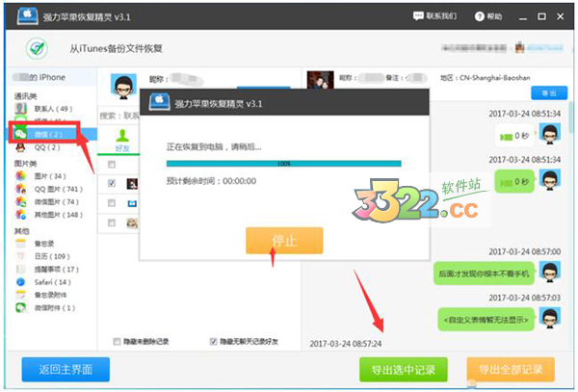Click 导出全部记录 button
Viewport: 578px width, 392px height.
(511, 369)
